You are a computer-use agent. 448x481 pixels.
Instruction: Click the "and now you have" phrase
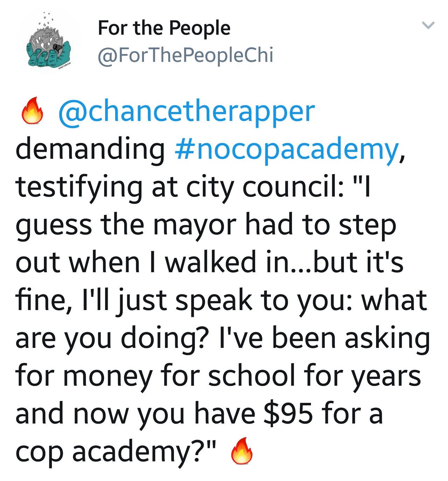click(x=135, y=414)
